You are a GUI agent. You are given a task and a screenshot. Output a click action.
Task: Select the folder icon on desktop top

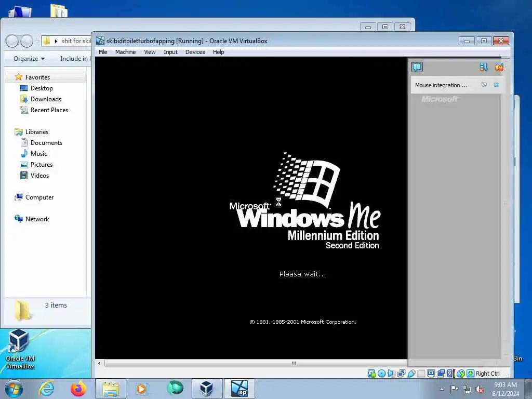(x=59, y=10)
